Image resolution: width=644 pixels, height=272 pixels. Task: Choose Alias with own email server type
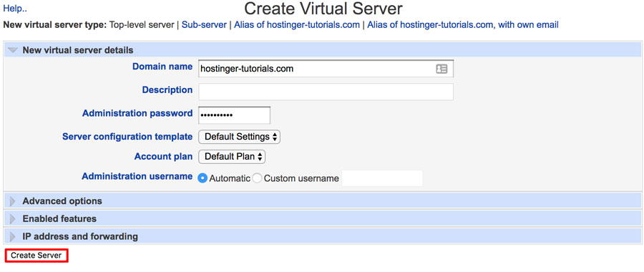click(x=462, y=24)
